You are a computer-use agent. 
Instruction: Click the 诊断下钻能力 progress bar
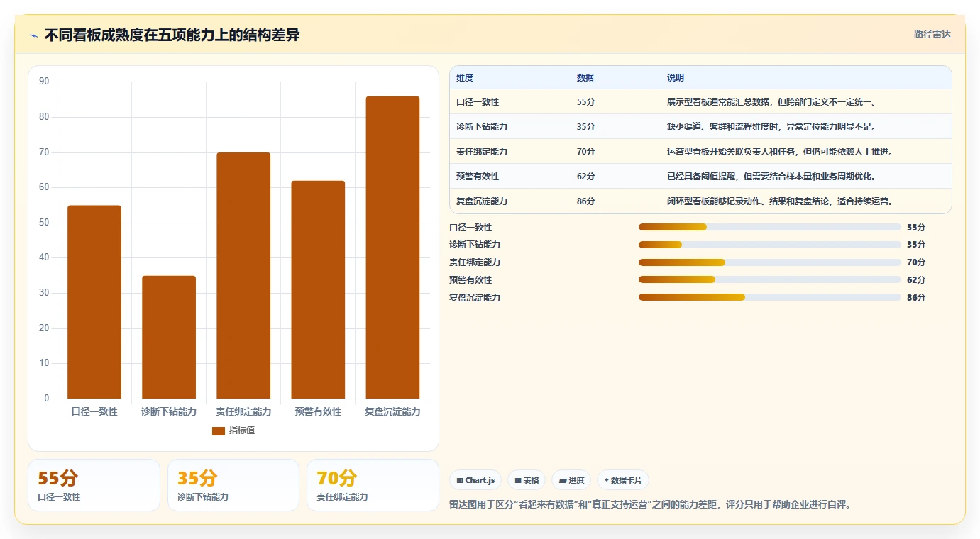click(769, 245)
